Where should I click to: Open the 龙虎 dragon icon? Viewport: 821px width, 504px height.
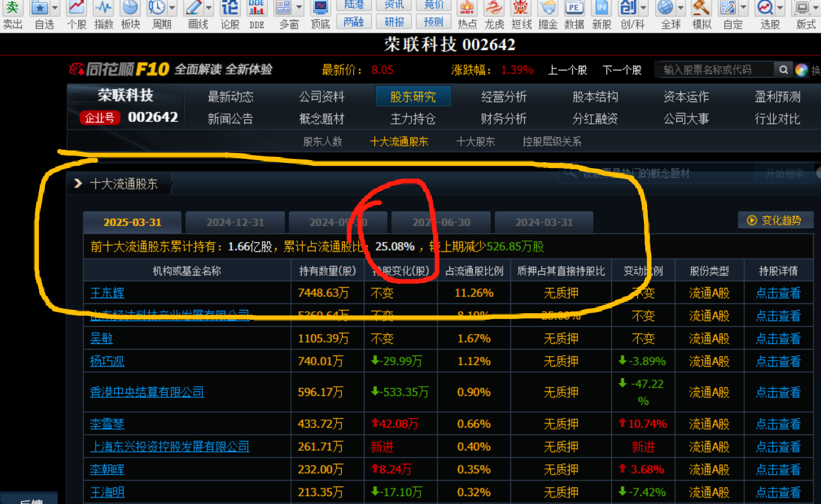coord(495,8)
